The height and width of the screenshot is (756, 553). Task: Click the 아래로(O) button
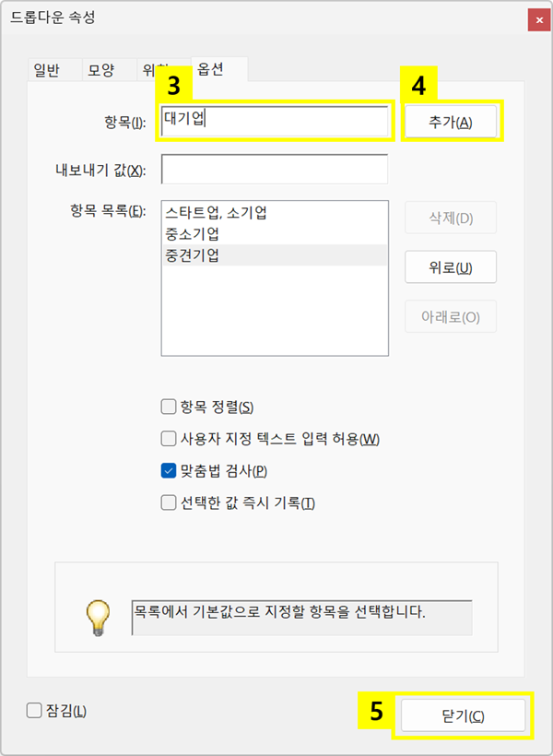click(451, 316)
